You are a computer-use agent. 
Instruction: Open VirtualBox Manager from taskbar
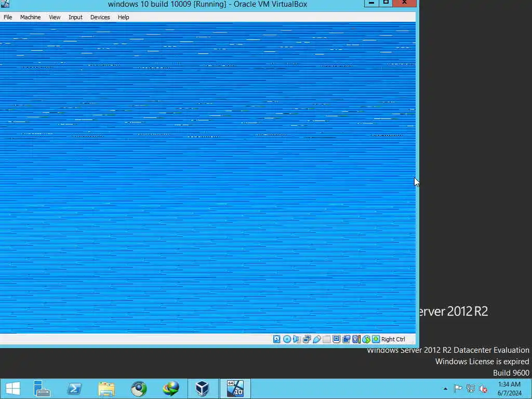pos(203,389)
